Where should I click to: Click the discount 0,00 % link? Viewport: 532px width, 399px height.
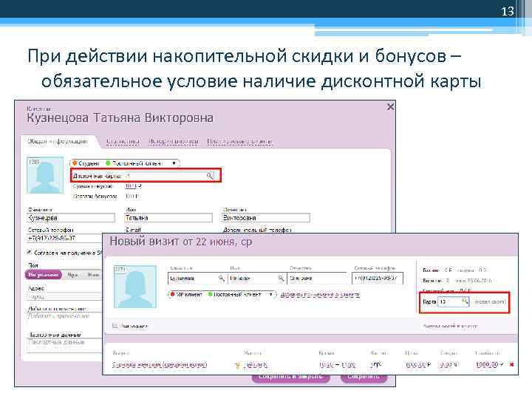(x=449, y=365)
